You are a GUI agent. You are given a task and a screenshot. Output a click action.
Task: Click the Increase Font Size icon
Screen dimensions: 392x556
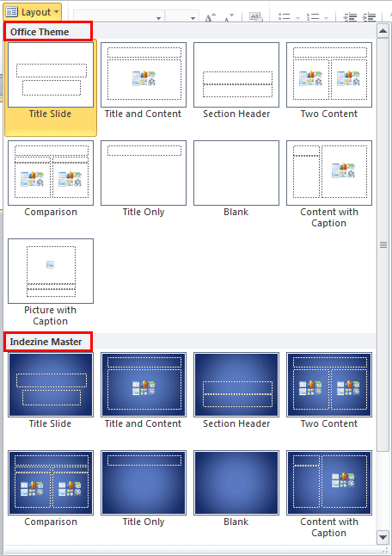pos(211,17)
